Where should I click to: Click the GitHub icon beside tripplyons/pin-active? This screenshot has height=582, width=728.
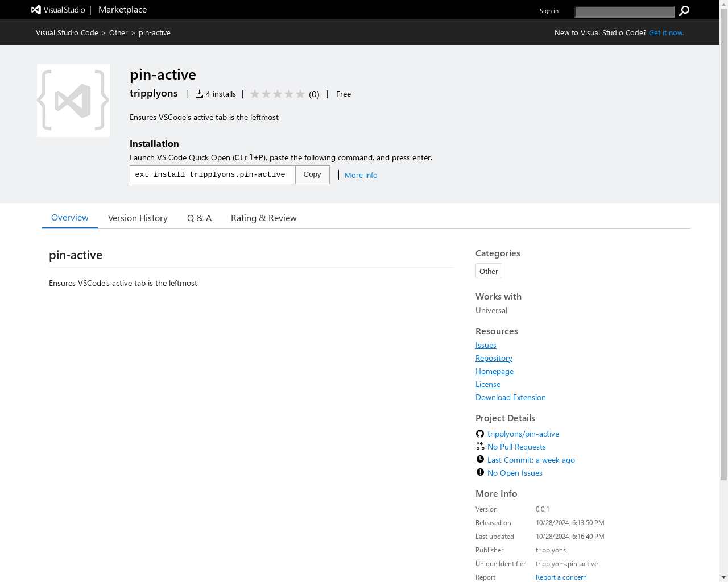[480, 434]
